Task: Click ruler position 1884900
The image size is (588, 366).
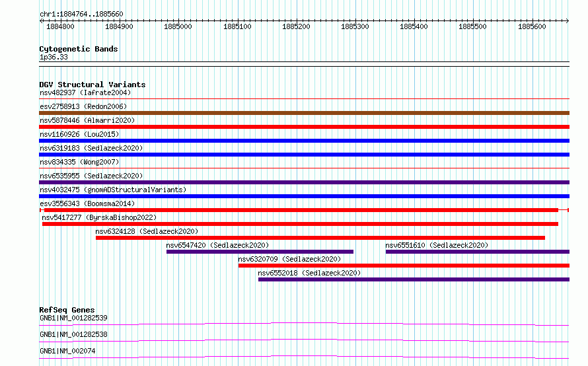Action: click(x=119, y=26)
